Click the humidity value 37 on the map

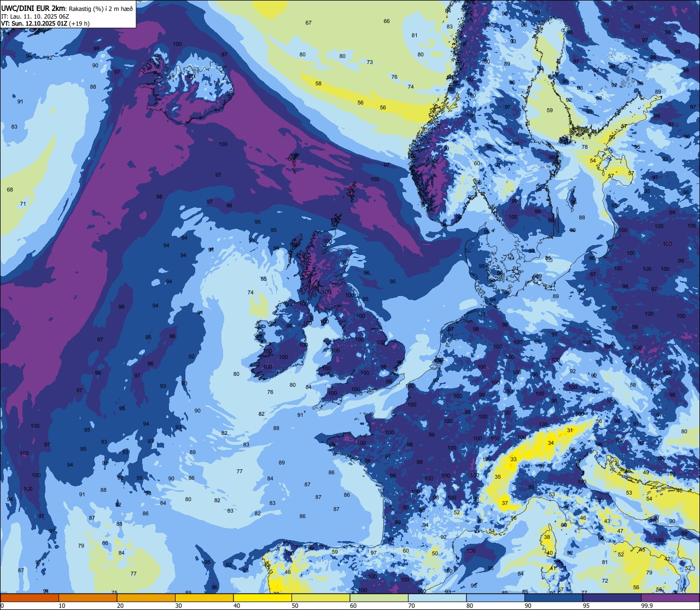coord(505,503)
